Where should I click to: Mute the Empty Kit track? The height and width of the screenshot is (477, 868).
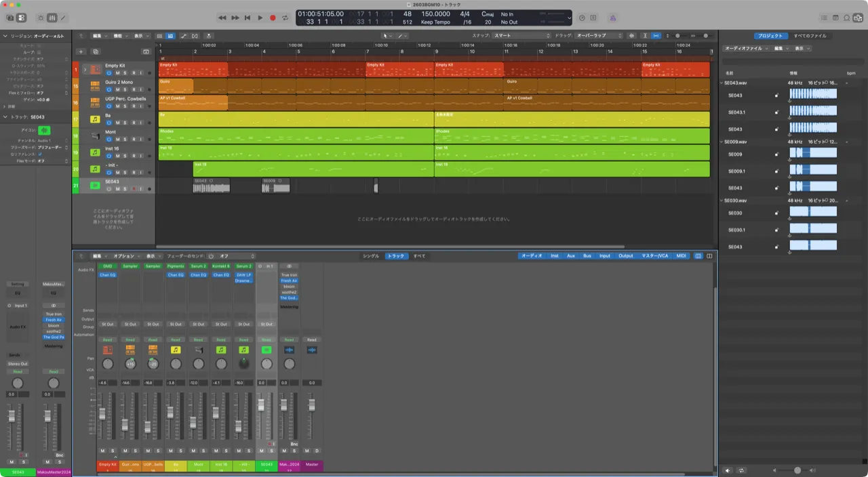tap(117, 73)
